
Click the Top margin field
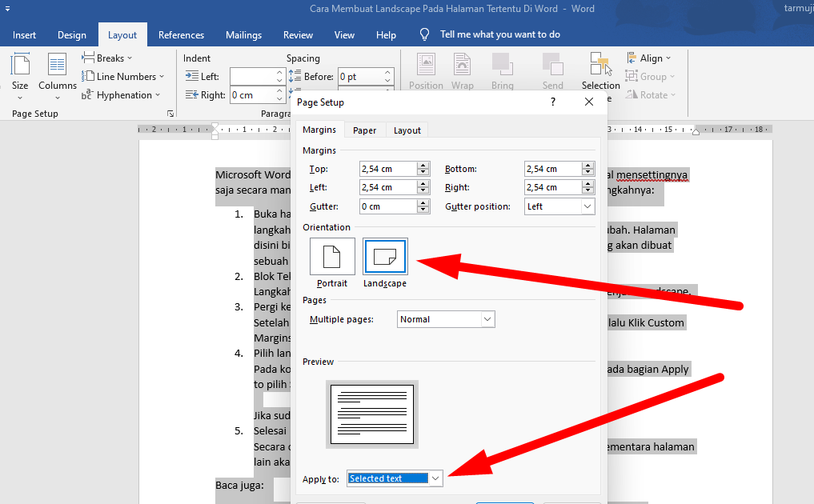point(388,169)
